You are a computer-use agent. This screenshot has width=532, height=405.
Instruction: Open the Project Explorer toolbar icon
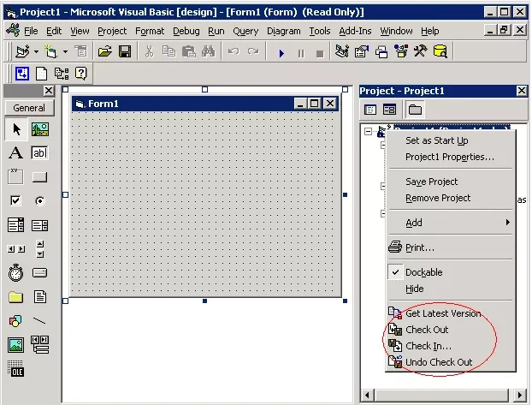click(x=341, y=52)
